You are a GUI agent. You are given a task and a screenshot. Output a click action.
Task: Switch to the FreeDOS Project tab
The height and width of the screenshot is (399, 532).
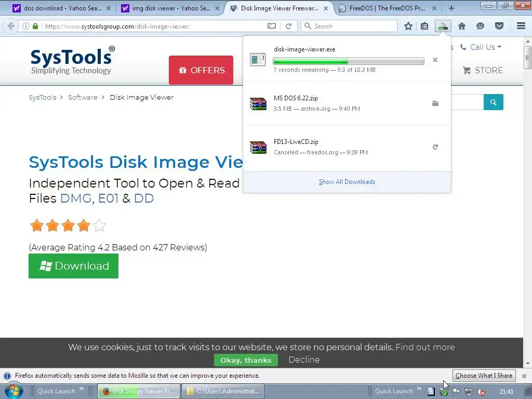(387, 8)
